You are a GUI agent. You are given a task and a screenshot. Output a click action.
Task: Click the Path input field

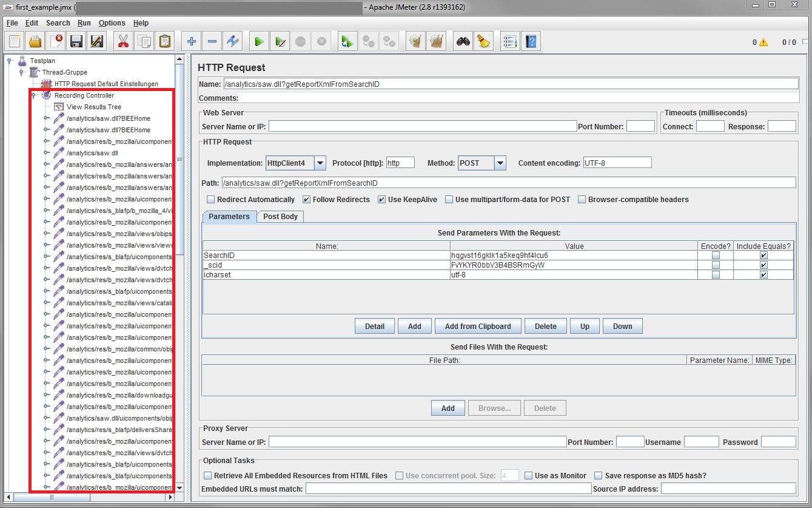coord(509,183)
